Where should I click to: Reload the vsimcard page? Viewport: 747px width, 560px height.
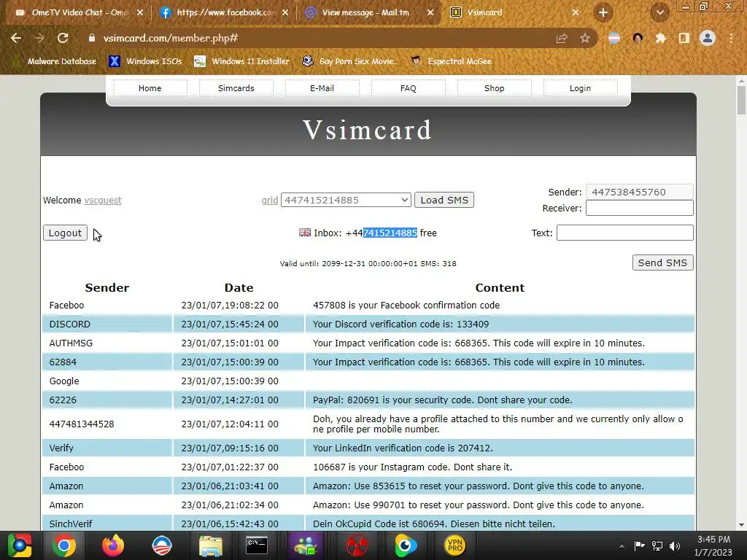(x=63, y=38)
